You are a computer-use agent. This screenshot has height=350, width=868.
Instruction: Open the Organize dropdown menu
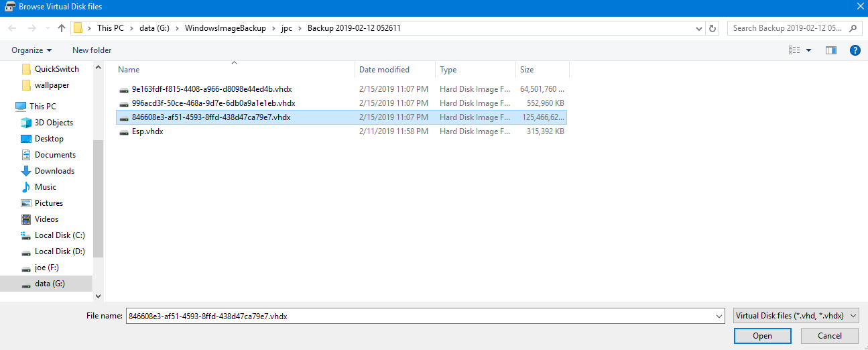[x=32, y=50]
